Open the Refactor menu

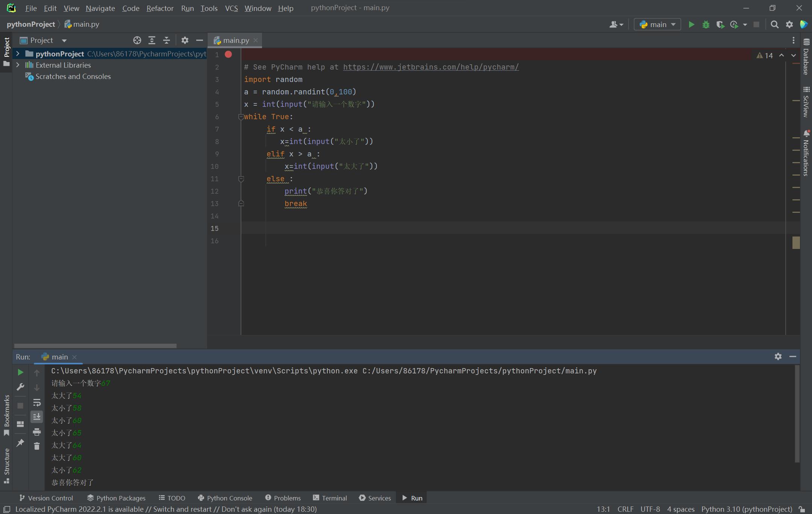160,8
